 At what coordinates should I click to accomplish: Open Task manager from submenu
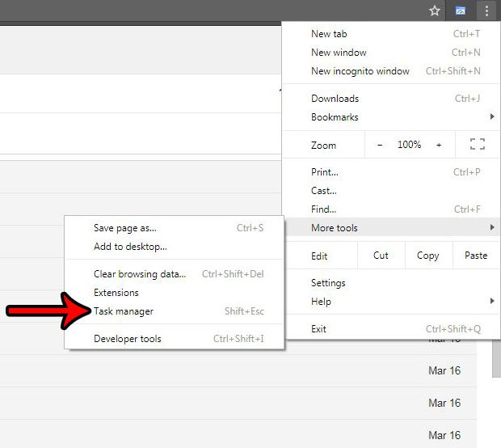(x=123, y=311)
